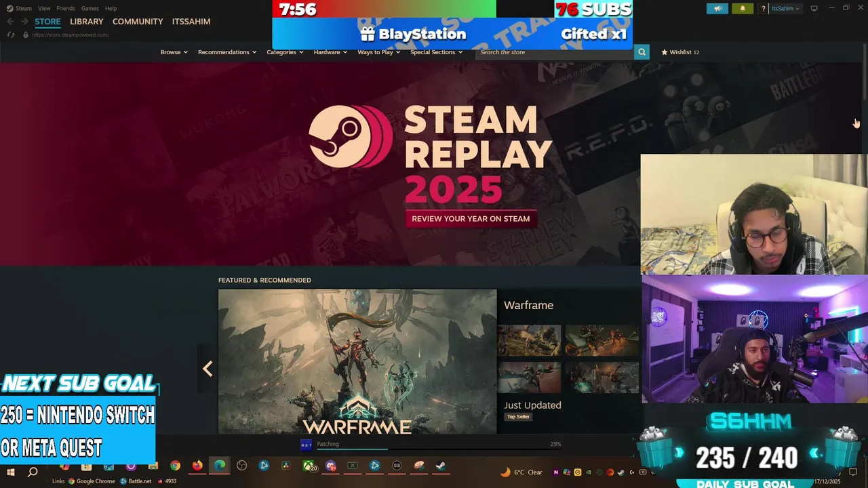Click the Steam back navigation arrow

pyautogui.click(x=10, y=22)
